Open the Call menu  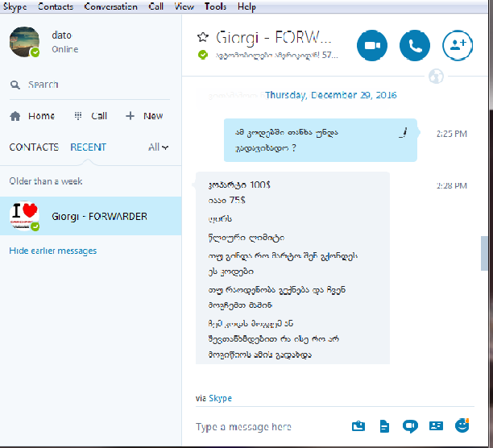coord(156,6)
